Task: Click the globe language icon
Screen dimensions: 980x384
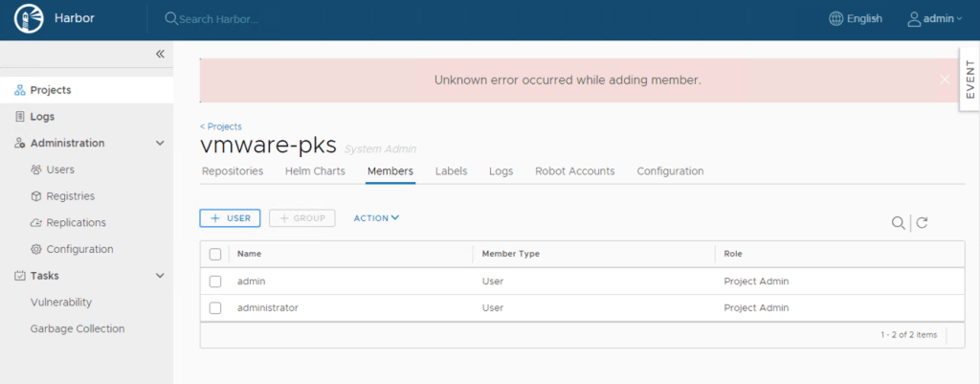Action: coord(835,19)
